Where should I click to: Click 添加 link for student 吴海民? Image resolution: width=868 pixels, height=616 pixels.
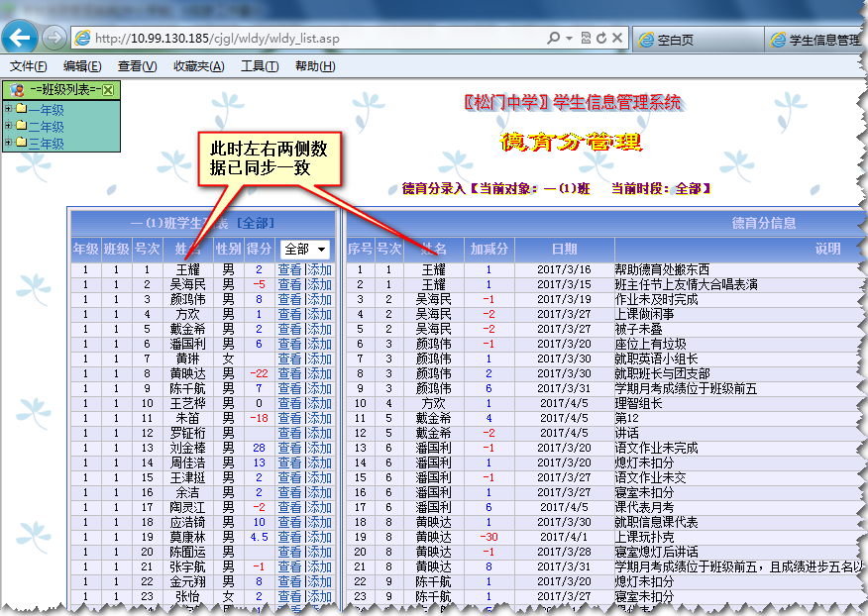(319, 284)
